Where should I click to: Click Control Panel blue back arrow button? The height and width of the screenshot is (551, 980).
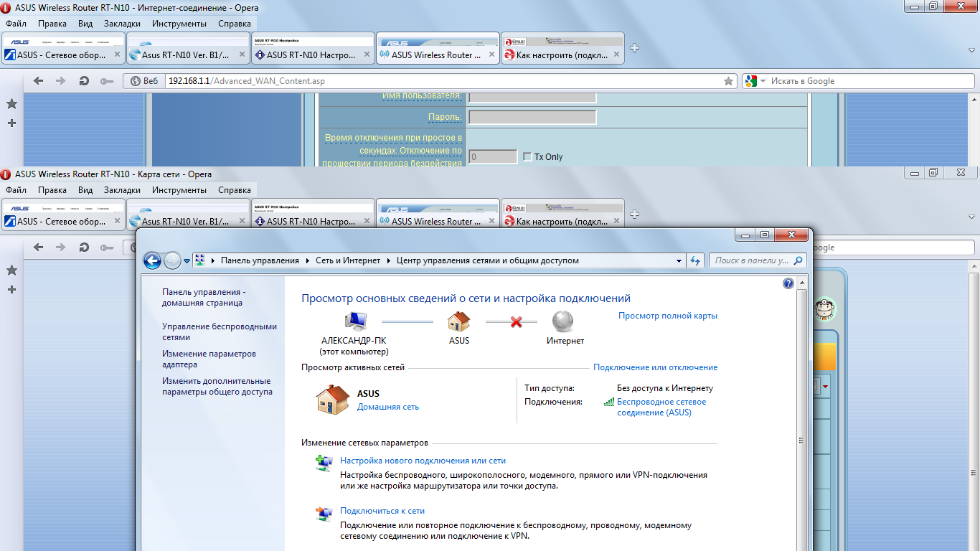(152, 260)
